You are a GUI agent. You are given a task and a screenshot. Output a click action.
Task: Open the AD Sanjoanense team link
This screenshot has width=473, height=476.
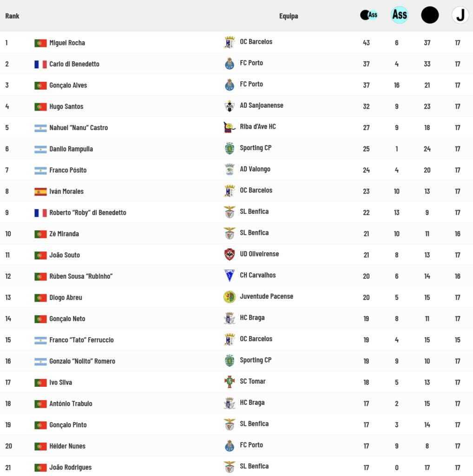261,106
